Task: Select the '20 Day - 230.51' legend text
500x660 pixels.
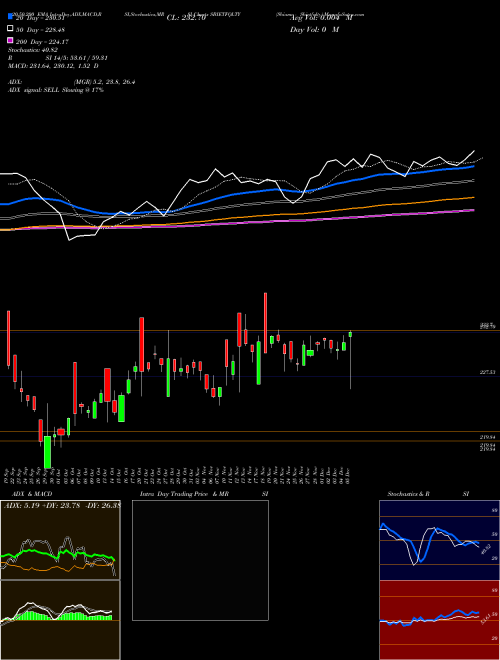Action: point(40,18)
